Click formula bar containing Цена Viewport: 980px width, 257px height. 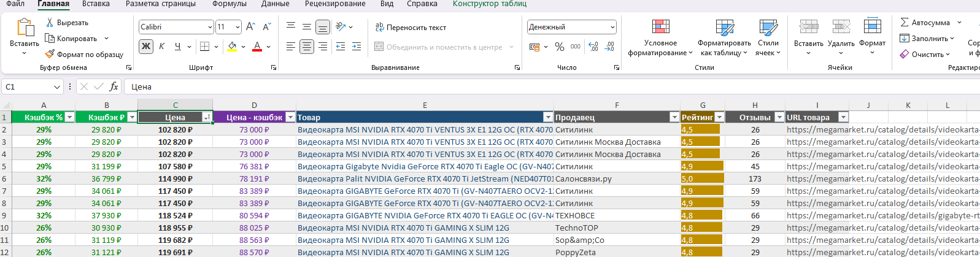(552, 87)
